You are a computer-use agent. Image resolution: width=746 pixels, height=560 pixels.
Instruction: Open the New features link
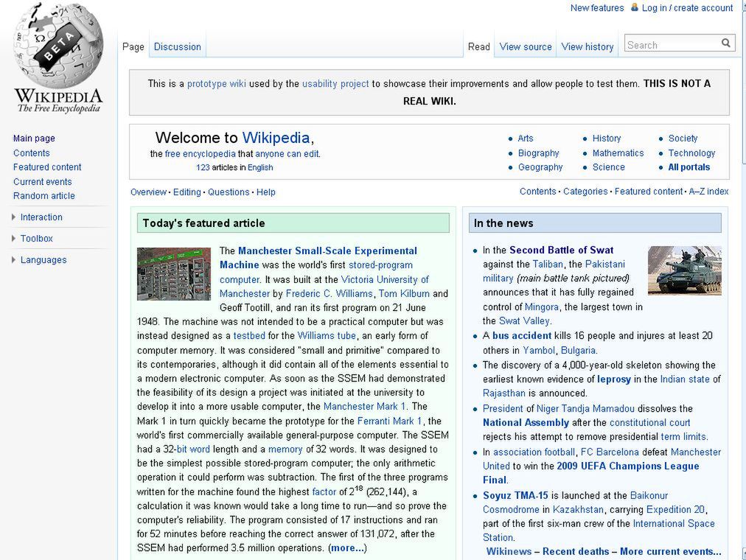[x=597, y=7]
